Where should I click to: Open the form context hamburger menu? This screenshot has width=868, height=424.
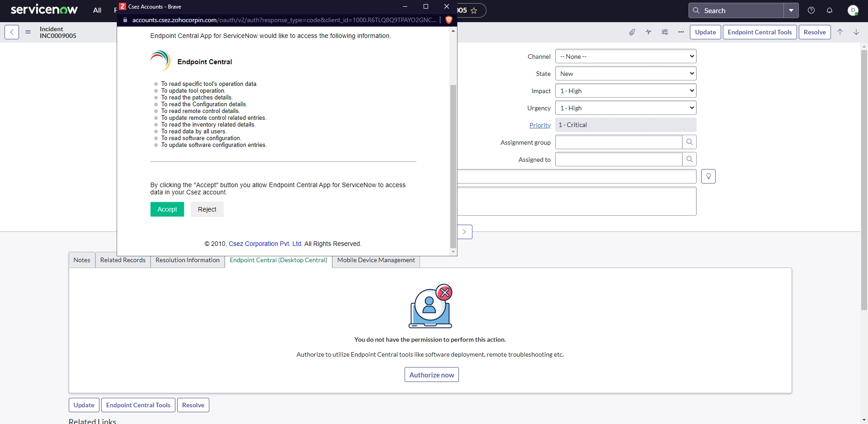[x=28, y=32]
